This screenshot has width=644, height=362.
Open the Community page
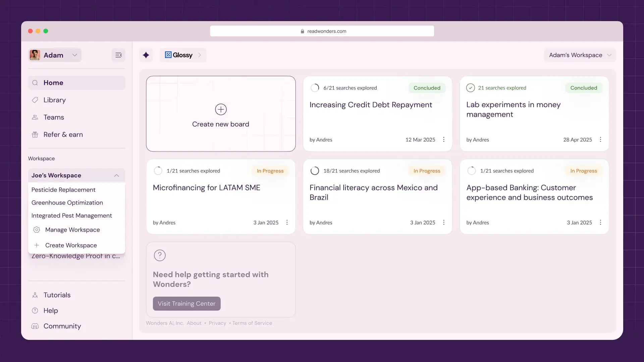(x=62, y=326)
